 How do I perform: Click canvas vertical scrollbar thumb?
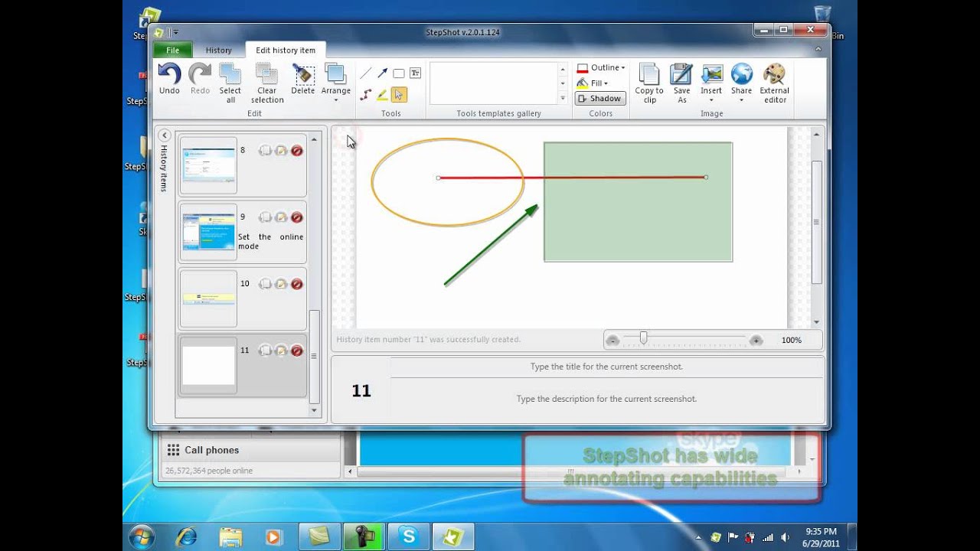(x=816, y=222)
